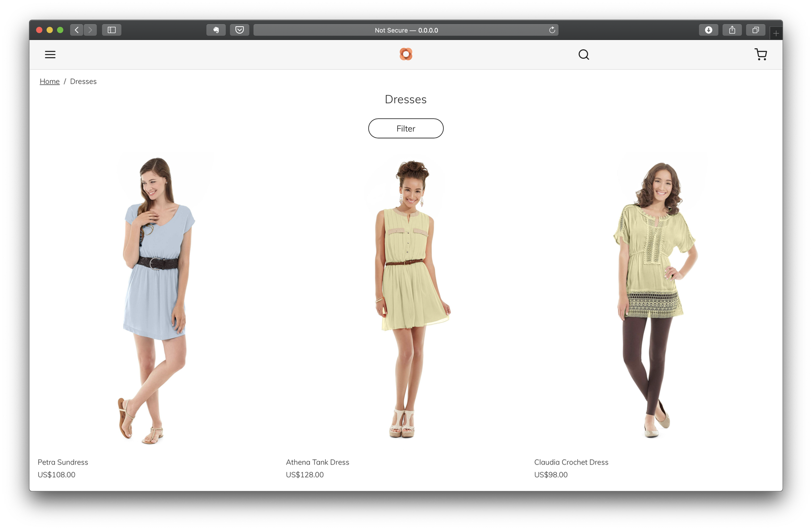Viewport: 812px width, 530px height.
Task: Click the Petra Sundress product name
Action: (63, 462)
